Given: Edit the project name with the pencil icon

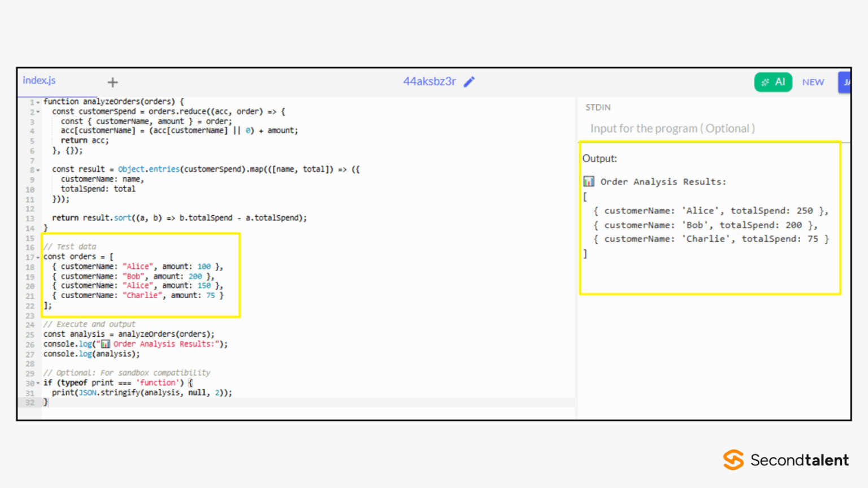Looking at the screenshot, I should click(x=469, y=82).
